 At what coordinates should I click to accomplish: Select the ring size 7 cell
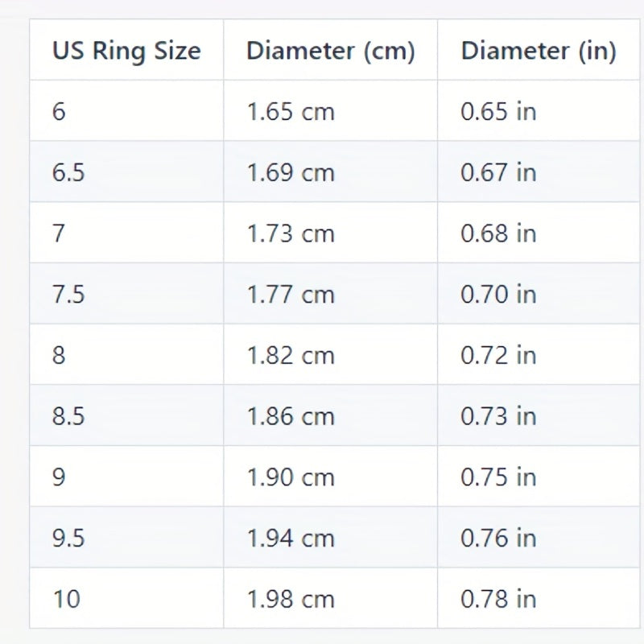(126, 233)
